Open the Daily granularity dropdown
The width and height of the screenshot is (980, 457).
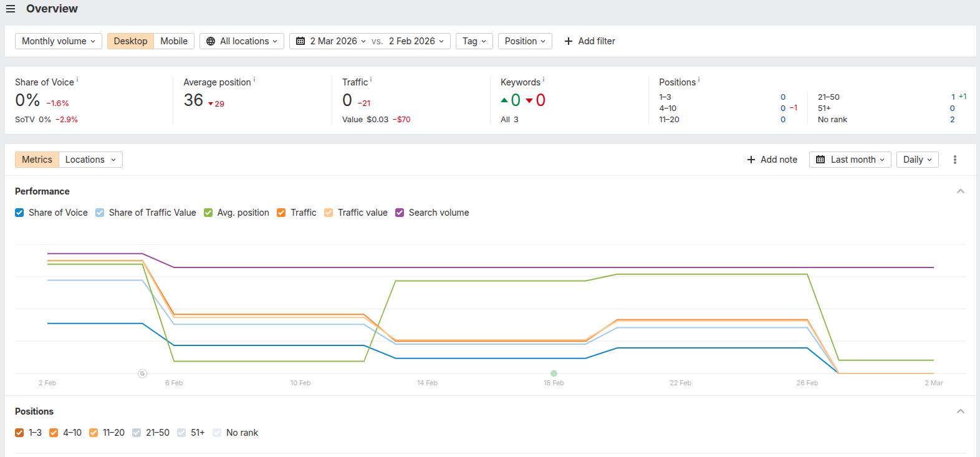pos(918,160)
